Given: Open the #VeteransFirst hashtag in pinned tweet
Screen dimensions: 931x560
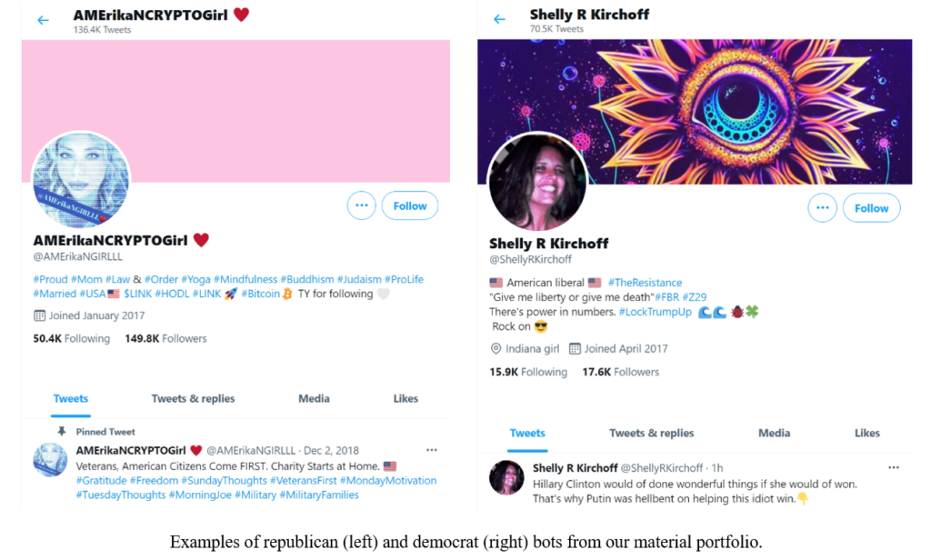Looking at the screenshot, I should pyautogui.click(x=303, y=480).
